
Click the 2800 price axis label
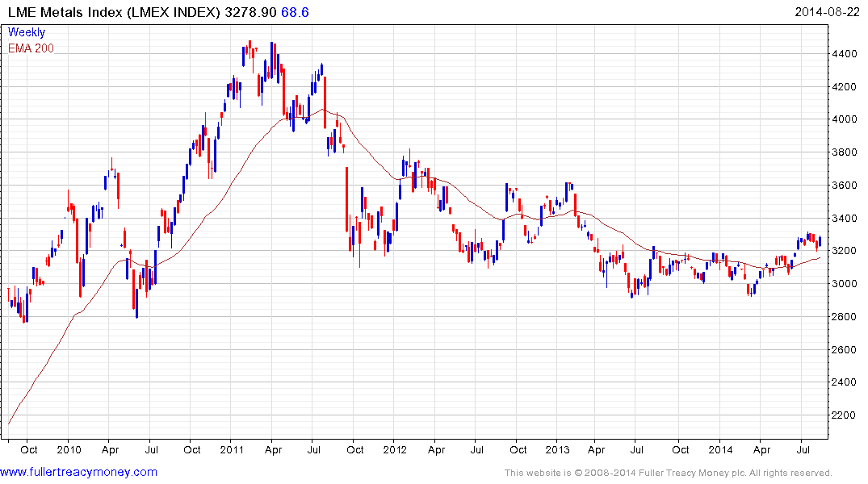tap(845, 317)
